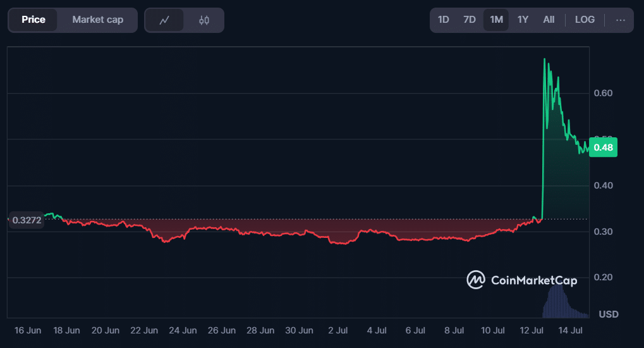Click the price spike peak on the chart
Viewport: 644px width, 348px height.
[x=545, y=59]
